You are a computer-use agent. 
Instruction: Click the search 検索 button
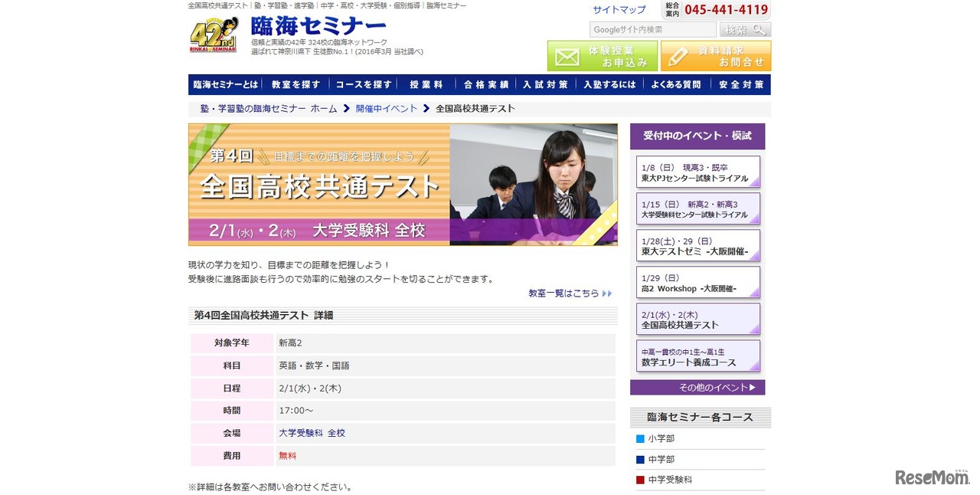(x=745, y=30)
